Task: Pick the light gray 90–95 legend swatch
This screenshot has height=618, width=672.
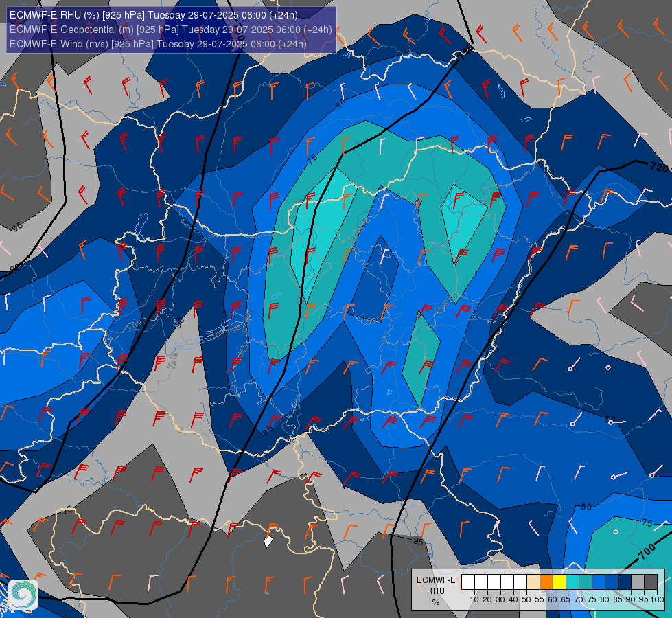Action: tap(638, 582)
